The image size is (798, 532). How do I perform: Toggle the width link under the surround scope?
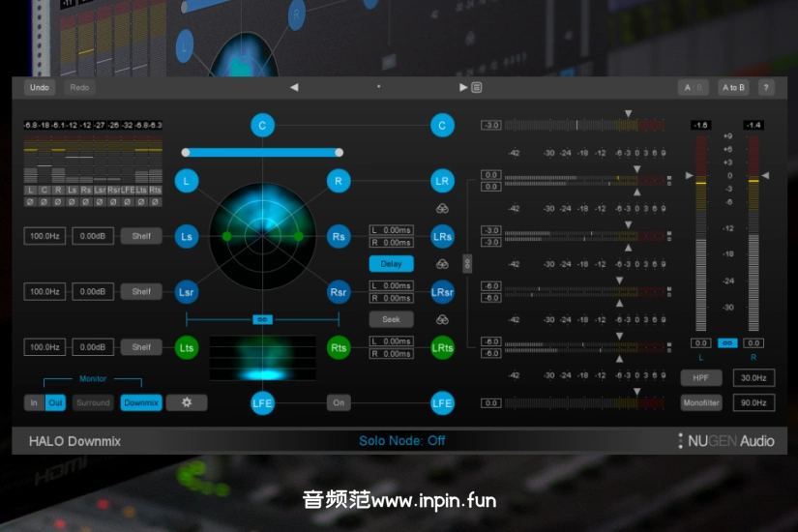tap(262, 320)
